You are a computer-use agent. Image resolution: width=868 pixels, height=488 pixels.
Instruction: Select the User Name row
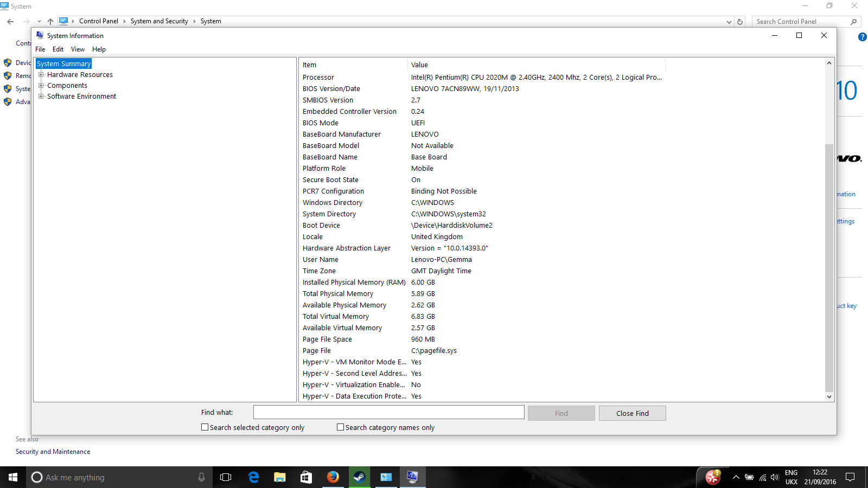[482, 260]
